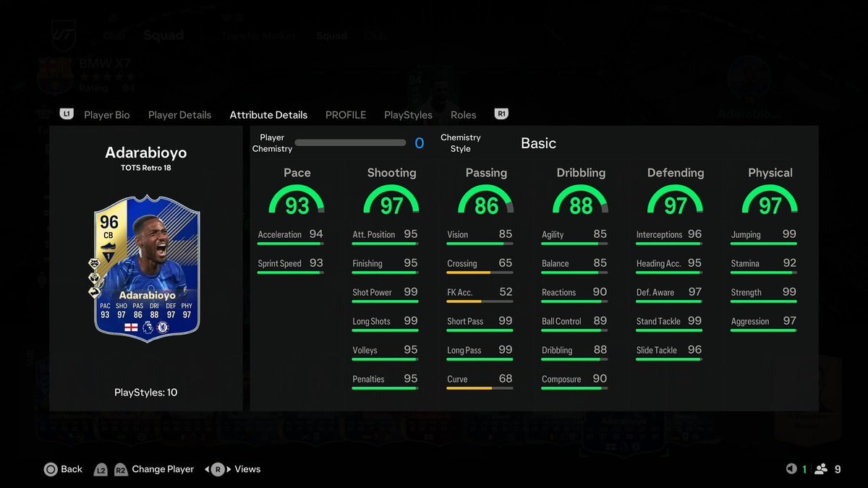Click the Jumping 99 attribute
Viewport: 868px width, 488px height.
[x=764, y=236]
